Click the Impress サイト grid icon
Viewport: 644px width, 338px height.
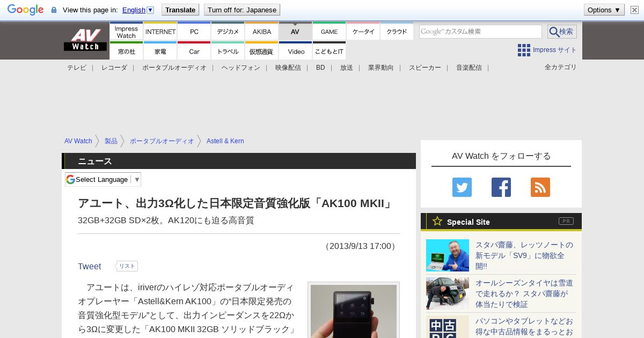tap(524, 50)
